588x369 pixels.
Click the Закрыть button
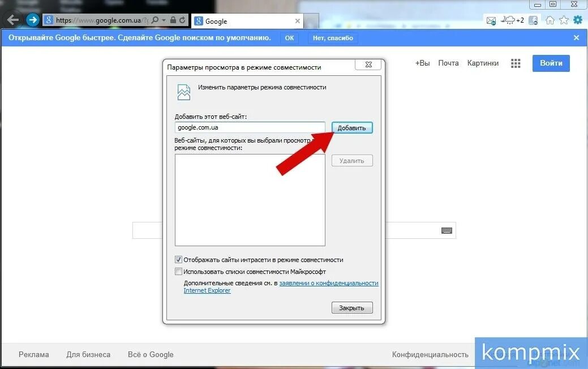[x=352, y=308]
